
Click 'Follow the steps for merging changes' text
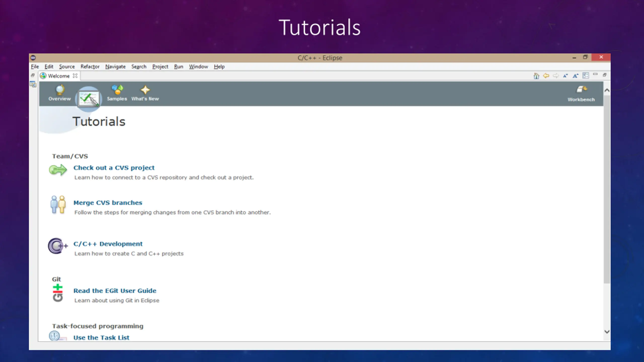coord(173,212)
